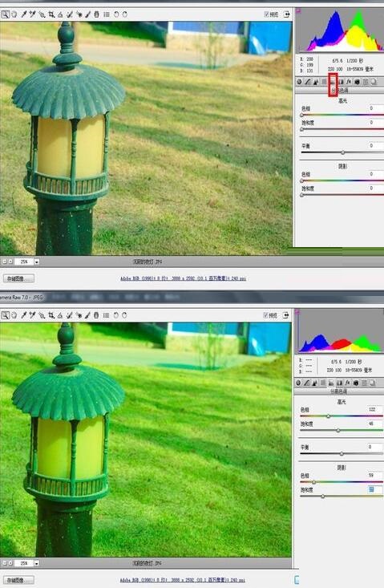Pick White Balance tool in lower window
The width and height of the screenshot is (384, 588).
pyautogui.click(x=24, y=315)
